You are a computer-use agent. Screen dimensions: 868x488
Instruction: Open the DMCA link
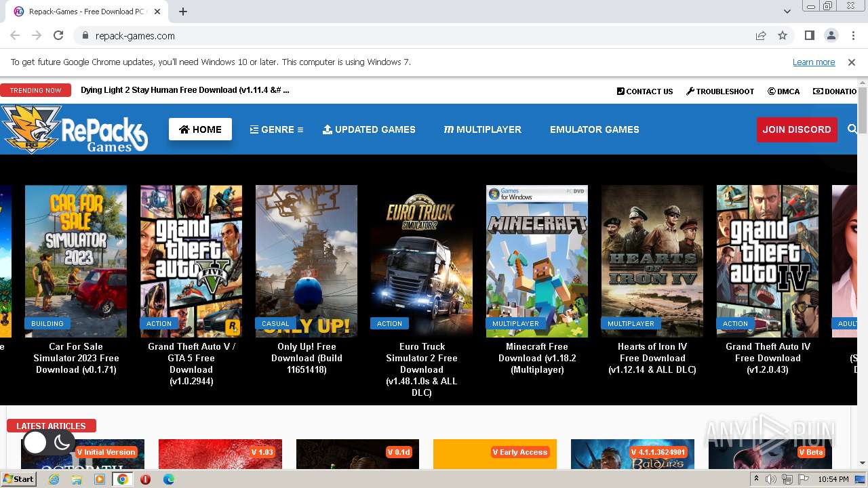point(783,91)
